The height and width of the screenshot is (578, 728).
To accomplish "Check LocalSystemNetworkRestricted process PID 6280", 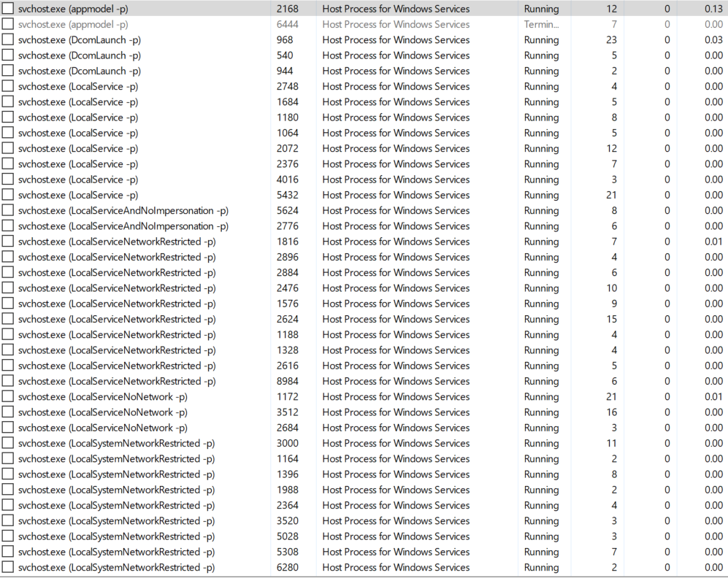I will pos(7,567).
